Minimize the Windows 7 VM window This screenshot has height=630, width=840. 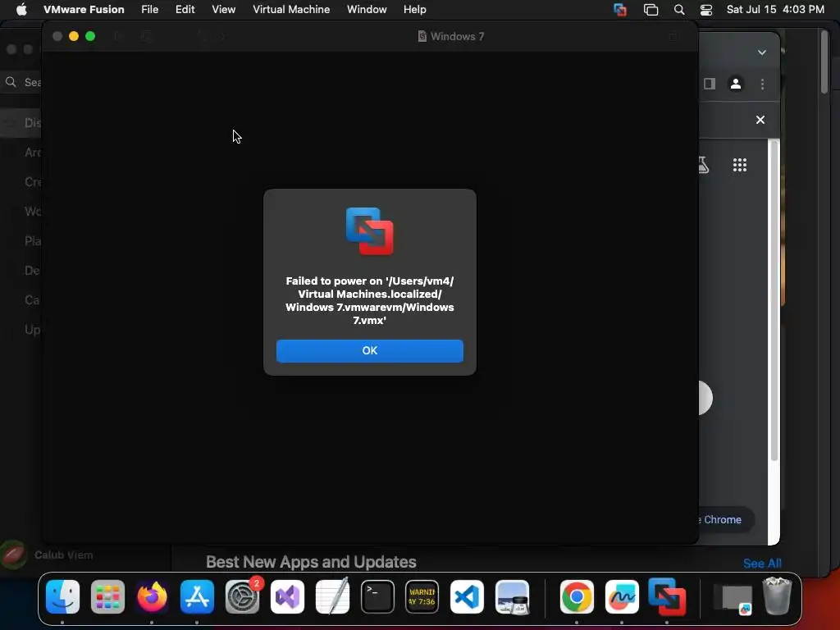pyautogui.click(x=74, y=36)
